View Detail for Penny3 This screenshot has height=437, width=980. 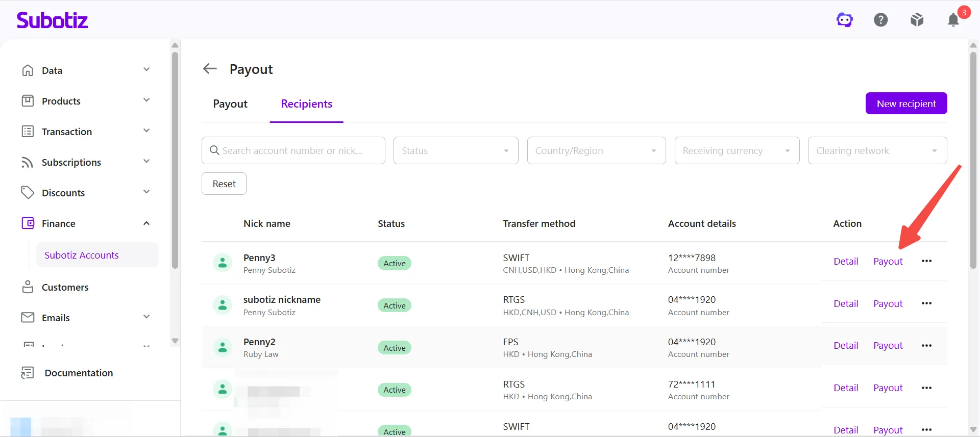[846, 261]
